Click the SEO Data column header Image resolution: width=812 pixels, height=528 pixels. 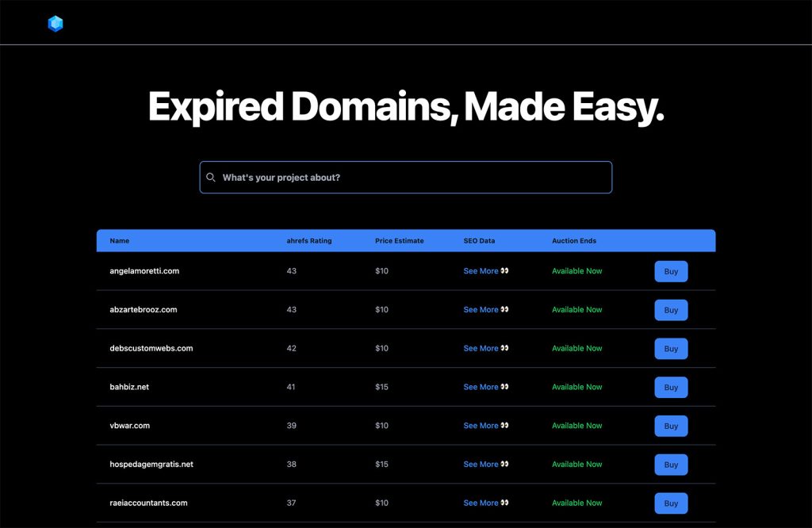[x=479, y=241]
